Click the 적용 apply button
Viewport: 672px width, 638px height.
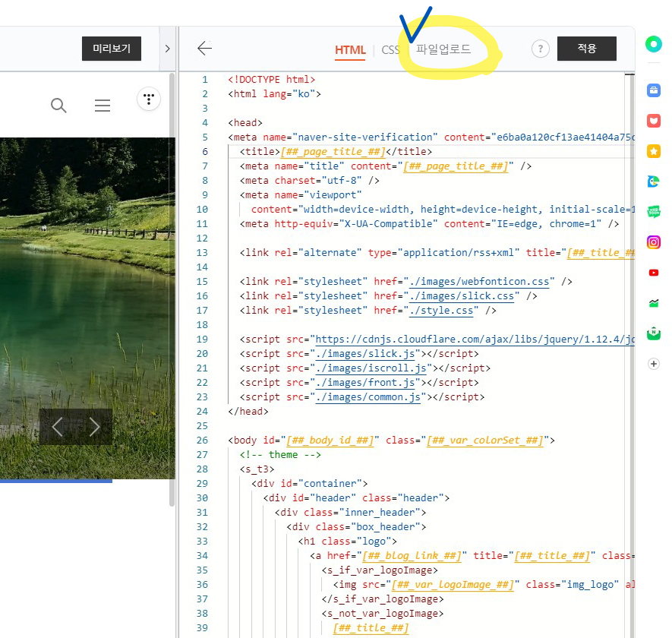coord(587,49)
